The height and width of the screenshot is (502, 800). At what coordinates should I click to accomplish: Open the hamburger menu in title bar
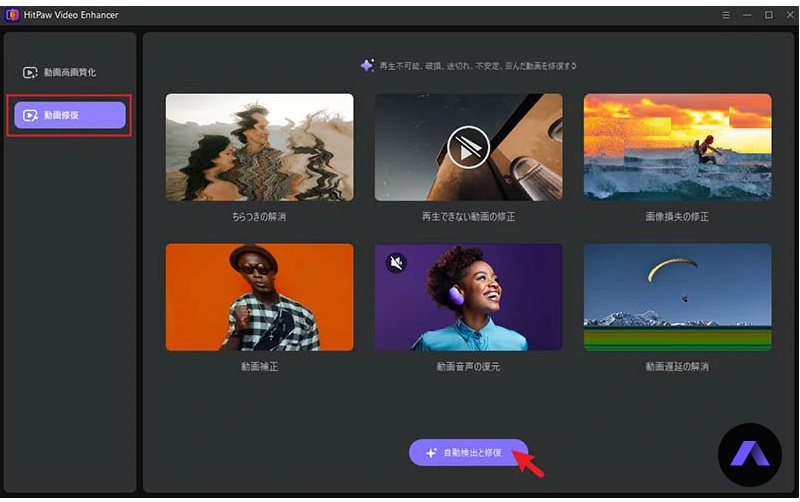[x=726, y=15]
